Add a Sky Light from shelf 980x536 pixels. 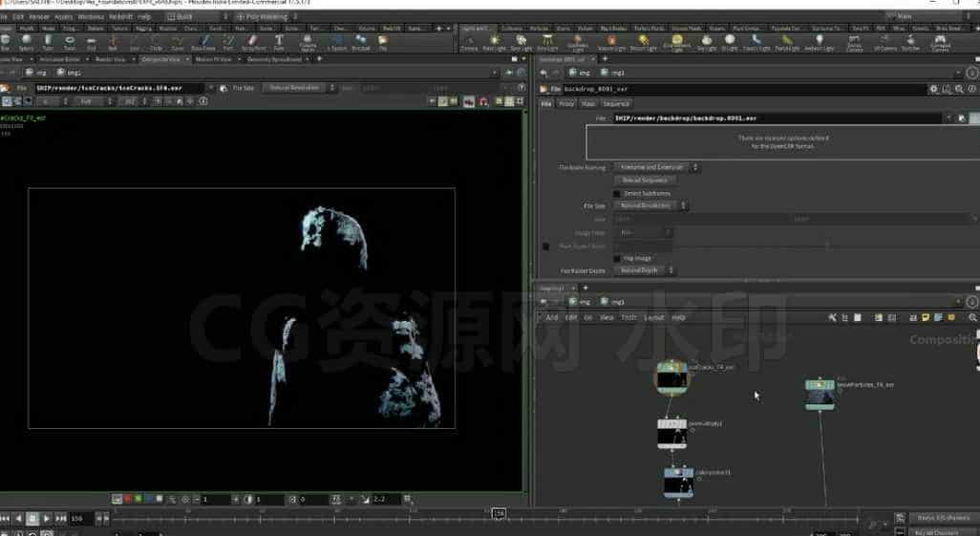[707, 43]
